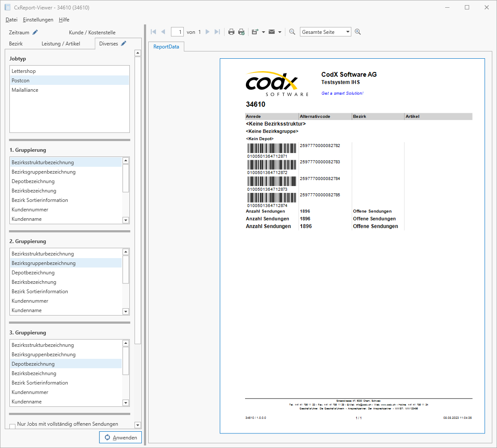This screenshot has width=497, height=448.
Task: Open the Hilfe menu
Action: (64, 20)
